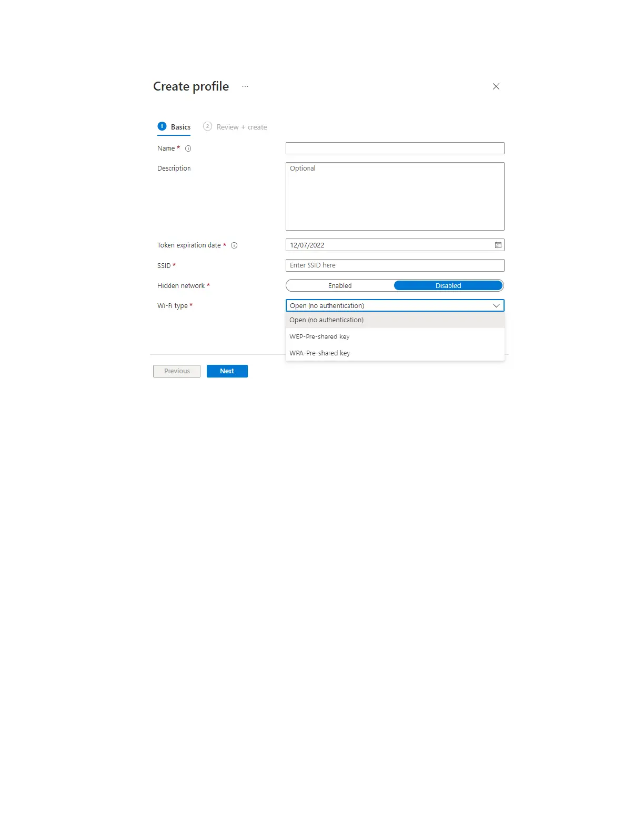Viewport: 644px width, 834px height.
Task: Choose Open (no authentication) from the list
Action: pyautogui.click(x=395, y=320)
